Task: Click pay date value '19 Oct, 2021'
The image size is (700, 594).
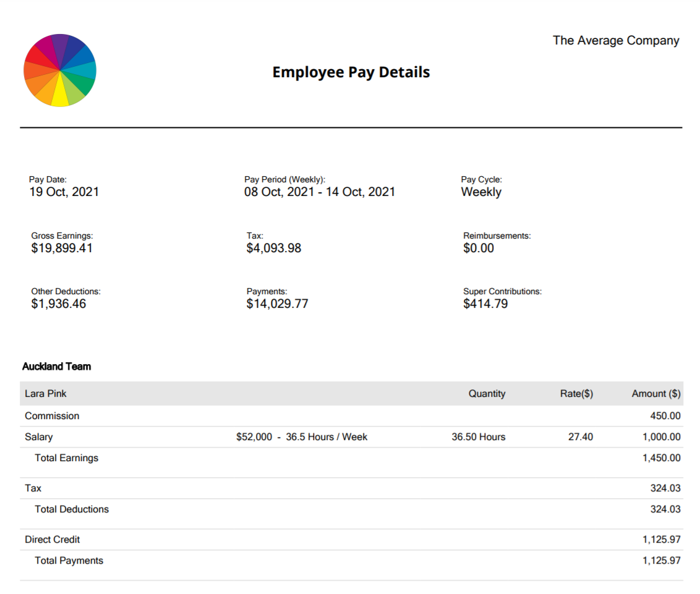Action: coord(64,192)
